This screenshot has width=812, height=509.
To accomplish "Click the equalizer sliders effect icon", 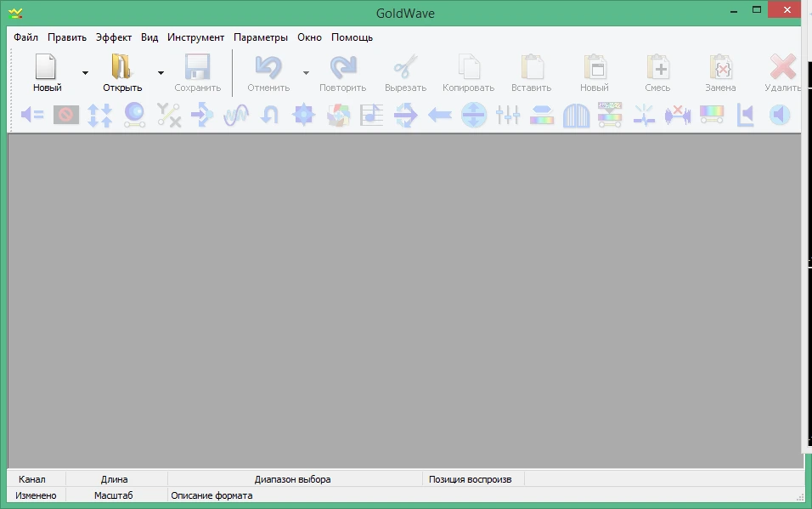I will pyautogui.click(x=508, y=115).
